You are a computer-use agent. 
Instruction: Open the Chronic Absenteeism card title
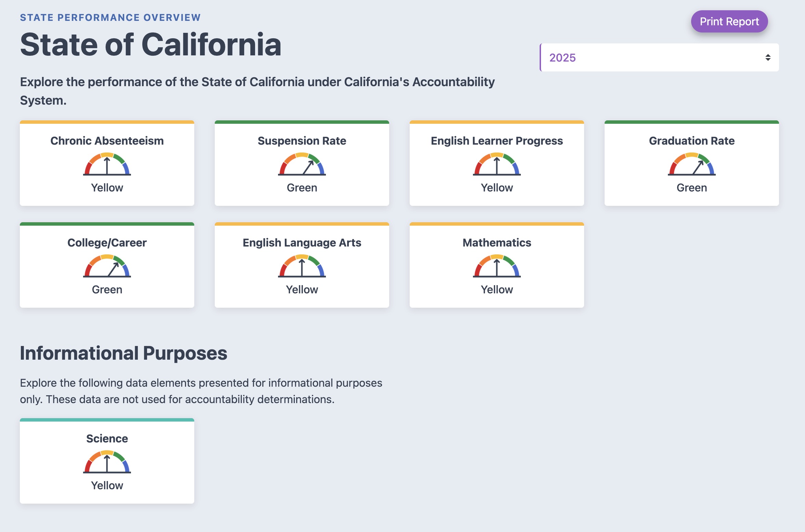click(107, 141)
